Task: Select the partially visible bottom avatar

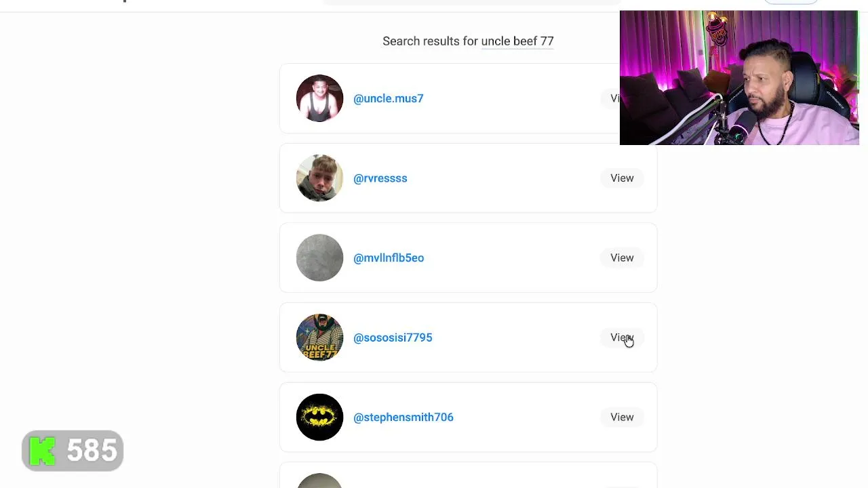Action: 319,481
